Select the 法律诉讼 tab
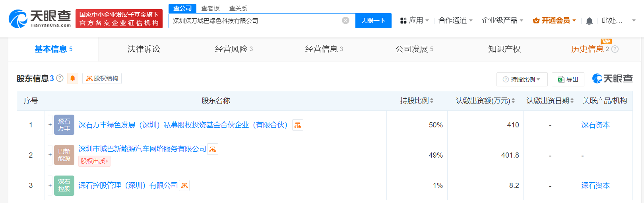 pyautogui.click(x=144, y=49)
